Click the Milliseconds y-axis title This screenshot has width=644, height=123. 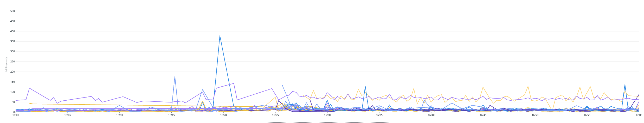tap(7, 64)
